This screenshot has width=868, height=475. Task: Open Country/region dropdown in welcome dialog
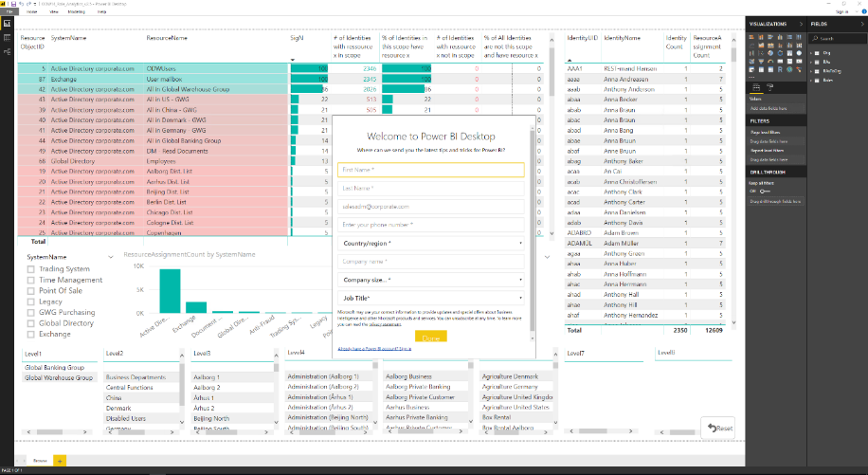430,243
